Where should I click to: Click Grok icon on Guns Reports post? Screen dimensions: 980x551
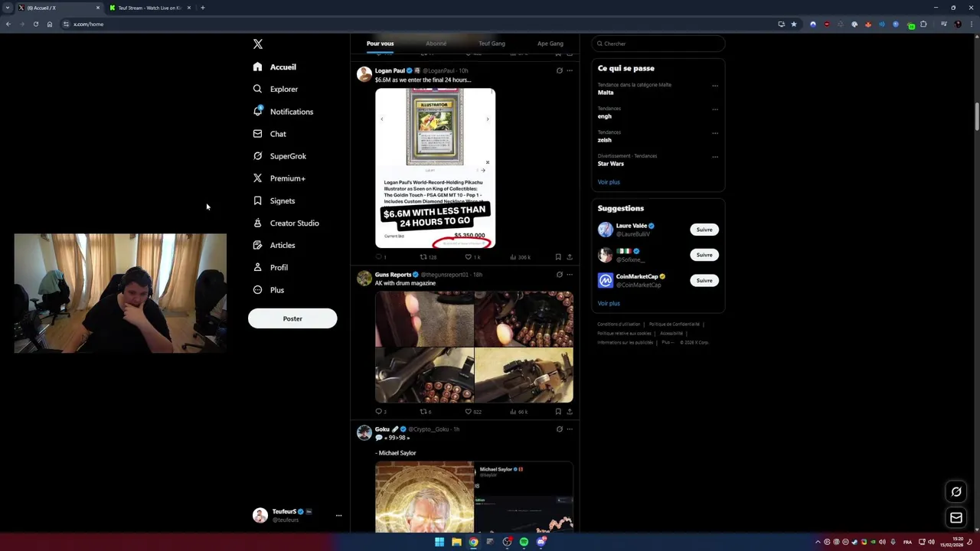pos(559,275)
